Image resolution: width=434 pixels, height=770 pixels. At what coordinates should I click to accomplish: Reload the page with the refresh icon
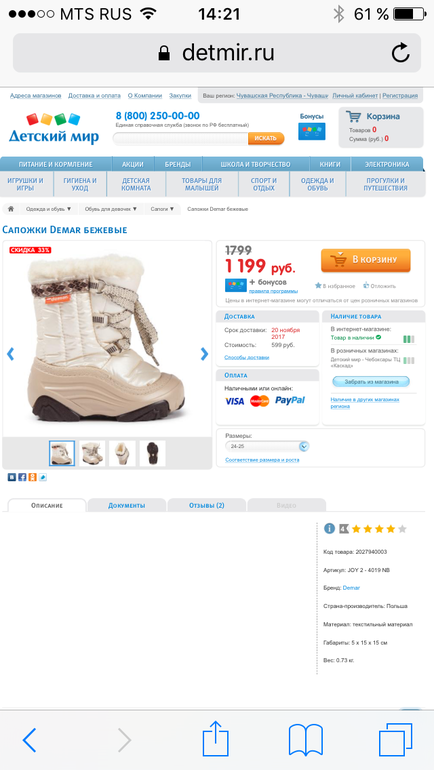pos(400,53)
